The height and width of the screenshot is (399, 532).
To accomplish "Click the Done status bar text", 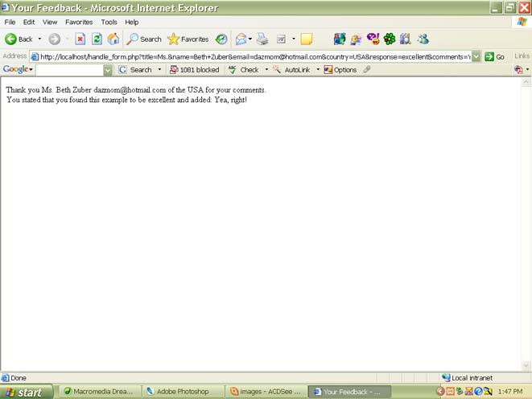I will [x=19, y=378].
